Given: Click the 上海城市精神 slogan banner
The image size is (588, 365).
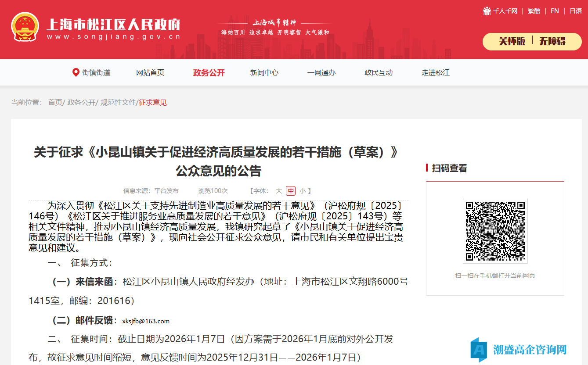Looking at the screenshot, I should [x=275, y=27].
